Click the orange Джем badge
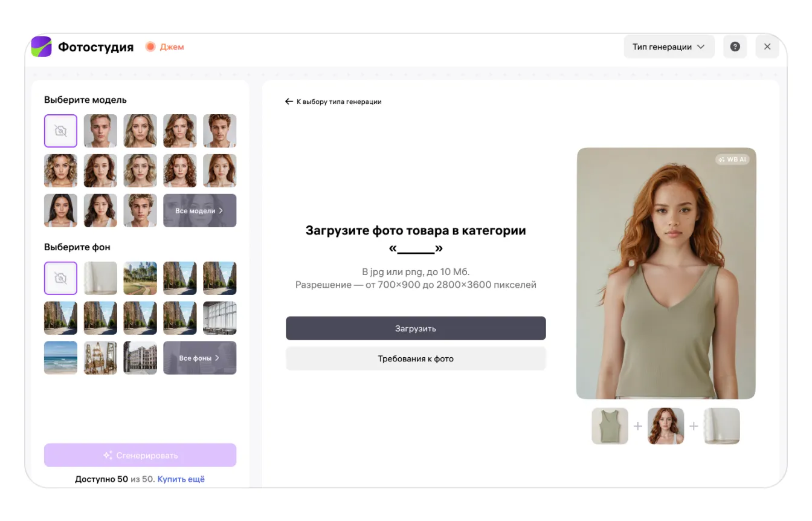Viewport: 812px width, 521px height. coord(165,47)
